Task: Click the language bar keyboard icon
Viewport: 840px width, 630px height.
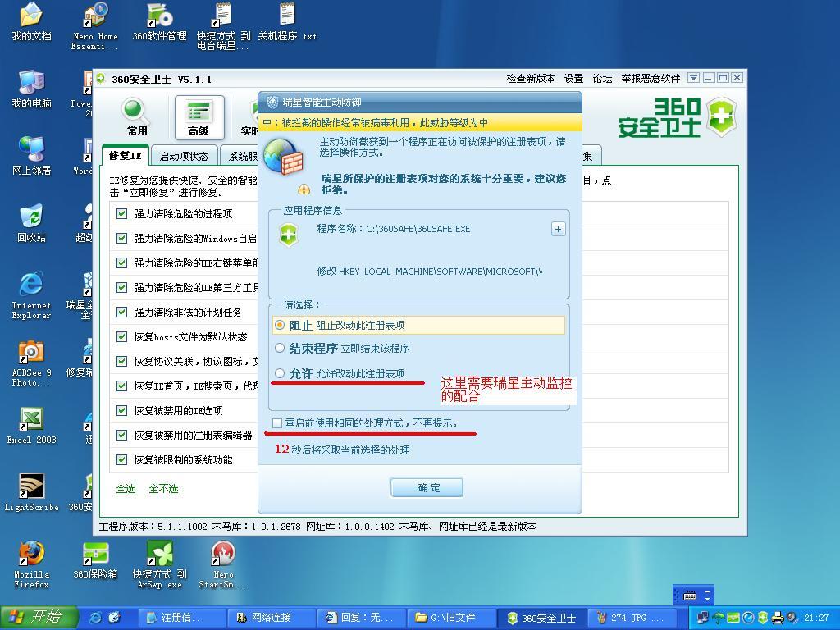Action: [690, 596]
